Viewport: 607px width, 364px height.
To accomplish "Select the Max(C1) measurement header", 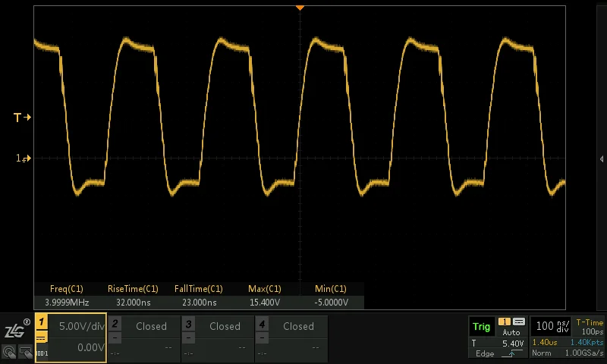I will click(265, 289).
